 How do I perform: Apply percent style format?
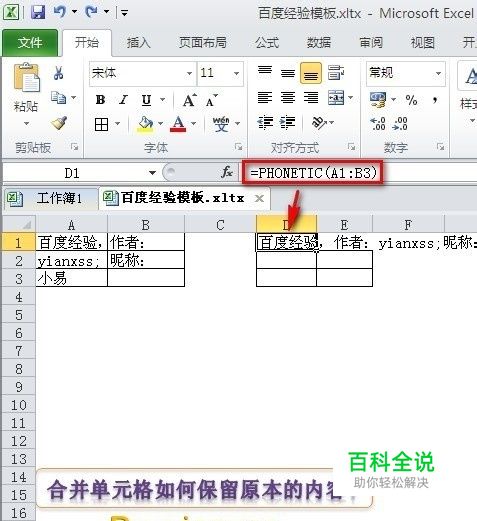point(411,100)
